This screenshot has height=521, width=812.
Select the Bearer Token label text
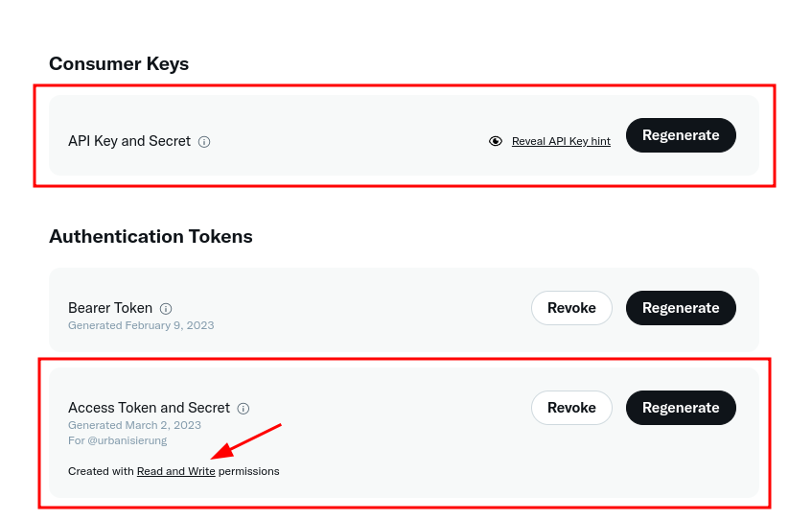[x=110, y=308]
